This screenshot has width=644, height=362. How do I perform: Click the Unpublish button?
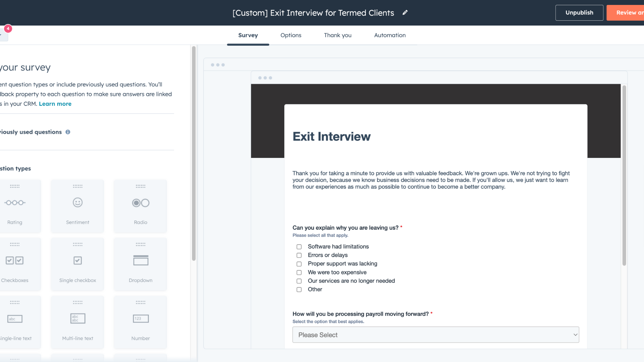[579, 13]
